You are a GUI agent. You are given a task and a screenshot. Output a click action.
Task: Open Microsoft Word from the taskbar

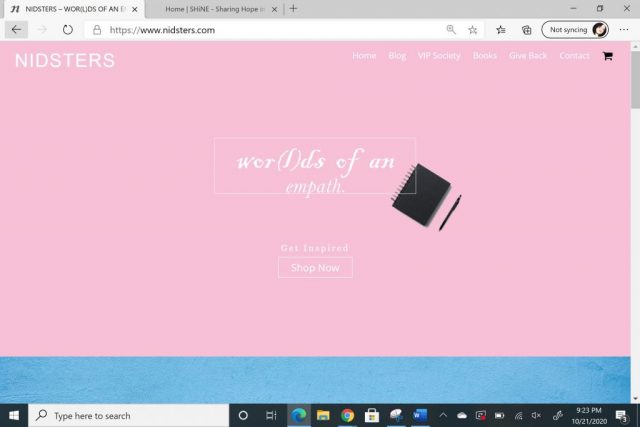(x=420, y=415)
